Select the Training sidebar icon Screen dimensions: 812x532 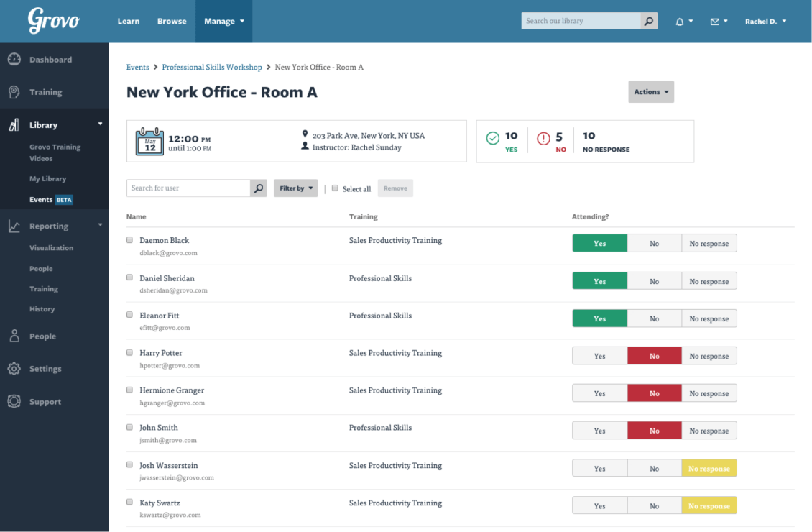pos(14,92)
